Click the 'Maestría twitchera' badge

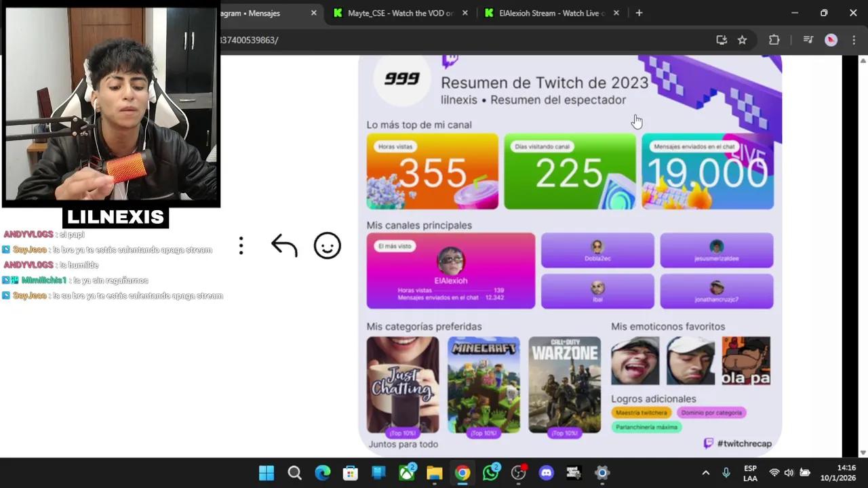pos(642,413)
